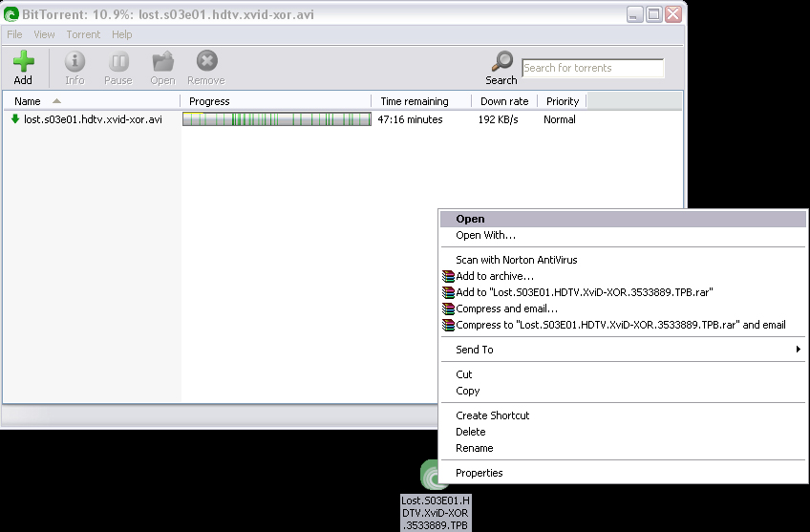Choose Delete in the context menu
This screenshot has height=532, width=810.
(x=623, y=432)
